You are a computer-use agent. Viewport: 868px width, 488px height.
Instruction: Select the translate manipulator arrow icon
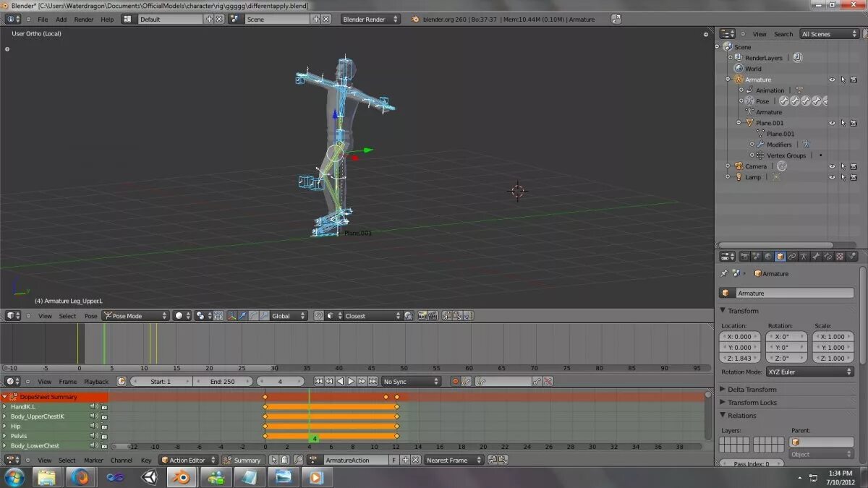(x=242, y=316)
